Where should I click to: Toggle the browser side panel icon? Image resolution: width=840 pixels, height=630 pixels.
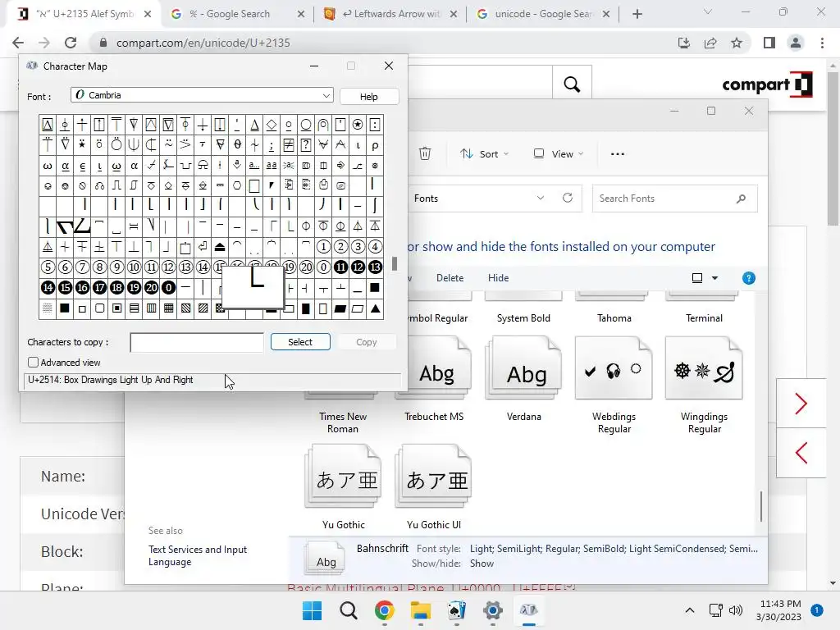click(x=769, y=43)
